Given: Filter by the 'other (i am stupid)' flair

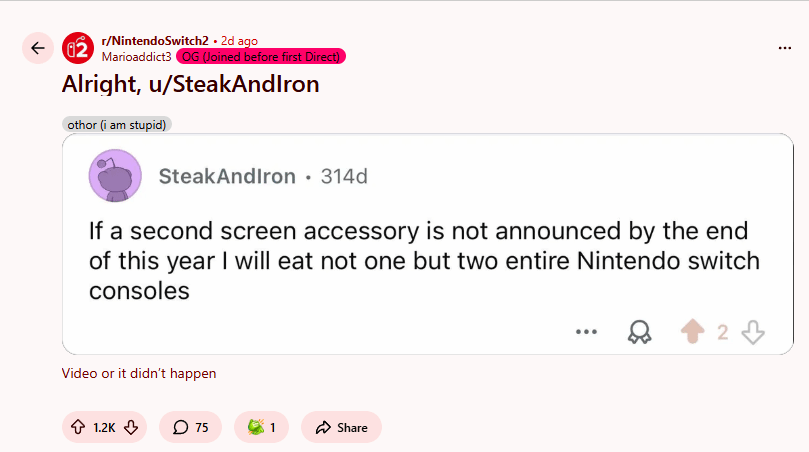Looking at the screenshot, I should click(x=117, y=124).
